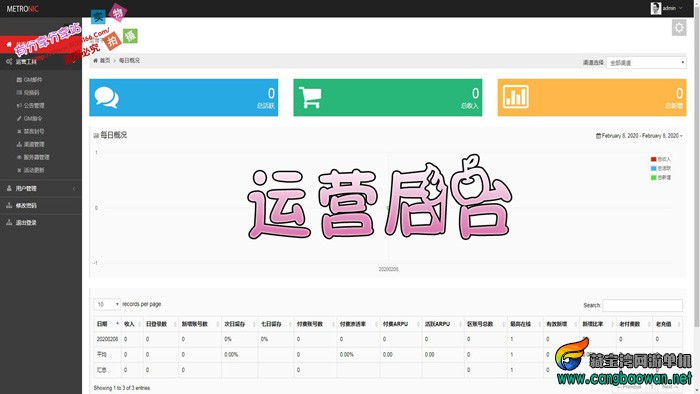Open the 渠道选择 channel select box
The width and height of the screenshot is (700, 394).
pyautogui.click(x=646, y=62)
